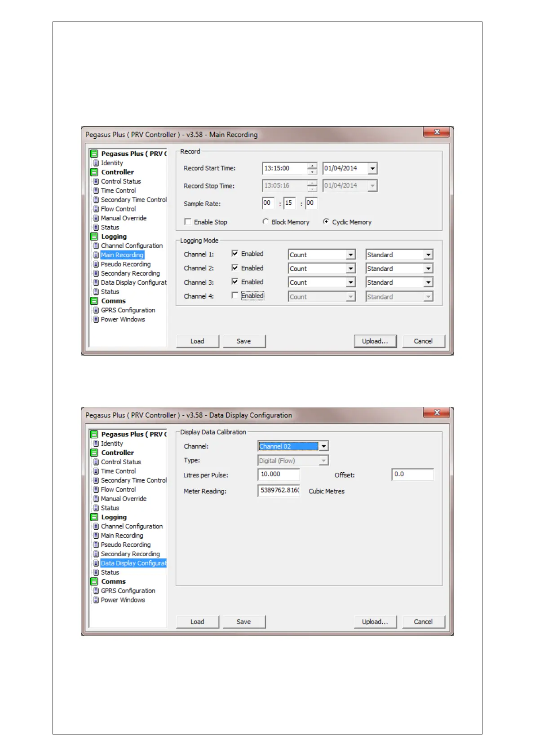Click Meter Reading field
This screenshot has height=756, width=535.
[279, 491]
